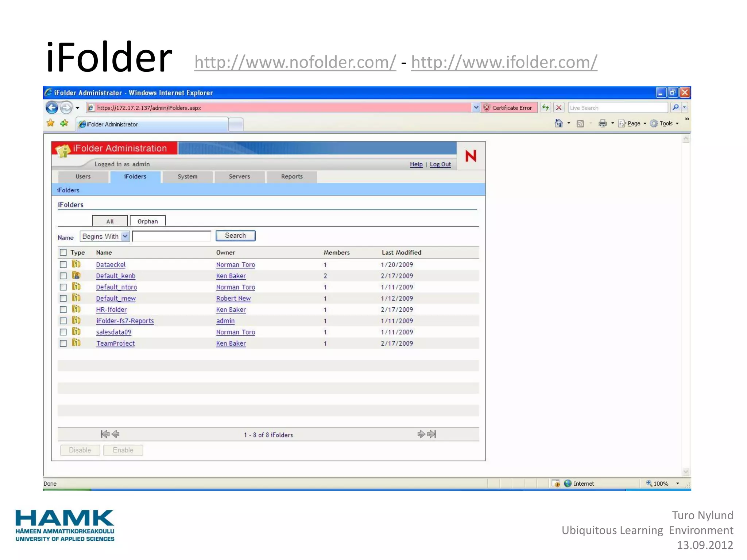Switch to the iFolders tab

135,176
